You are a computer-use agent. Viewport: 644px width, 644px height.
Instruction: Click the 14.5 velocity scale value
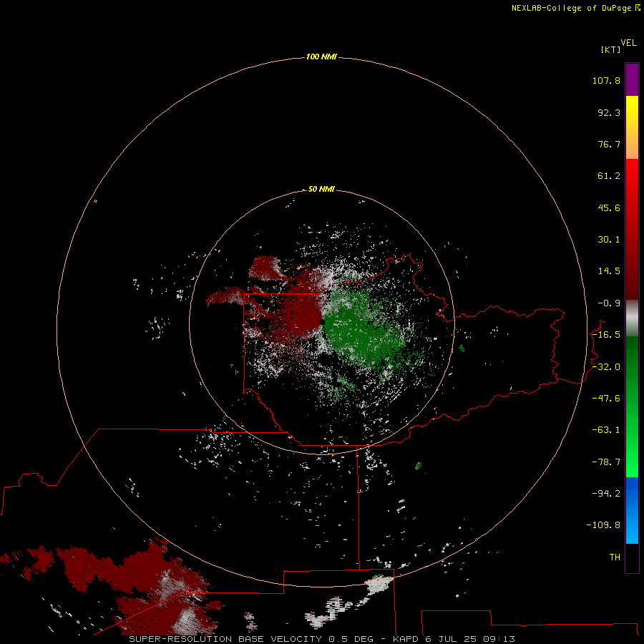(x=609, y=271)
